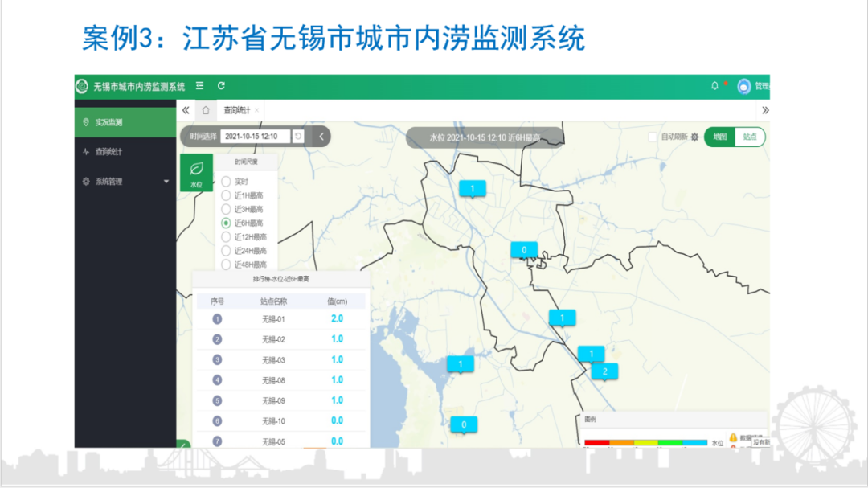This screenshot has height=488, width=868.
Task: Click station name 无锡-05
Action: [x=273, y=441]
